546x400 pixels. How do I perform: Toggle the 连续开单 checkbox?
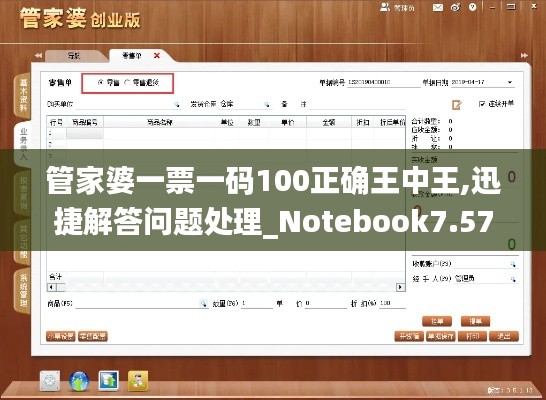tap(482, 104)
